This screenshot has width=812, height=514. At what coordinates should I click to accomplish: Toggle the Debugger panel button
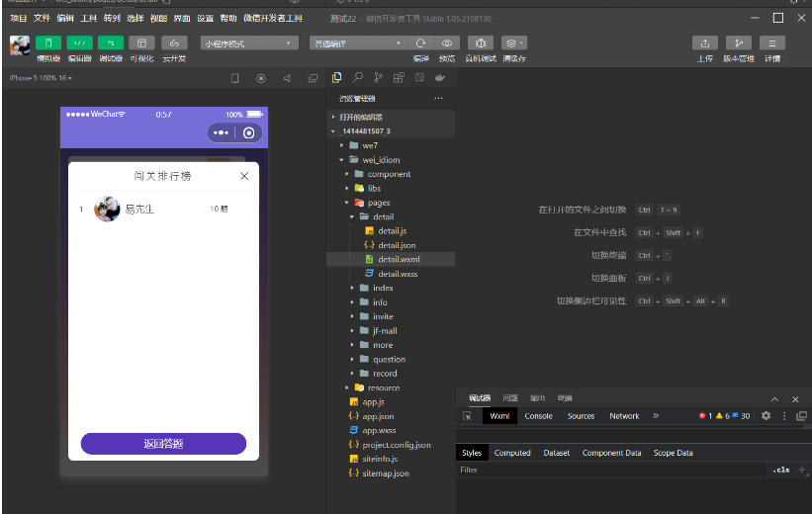pos(111,43)
